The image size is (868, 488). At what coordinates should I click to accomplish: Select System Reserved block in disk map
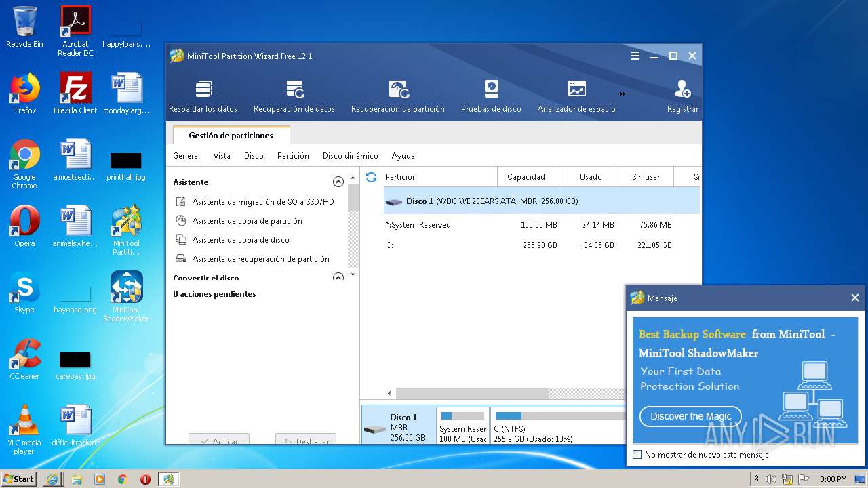pyautogui.click(x=462, y=426)
